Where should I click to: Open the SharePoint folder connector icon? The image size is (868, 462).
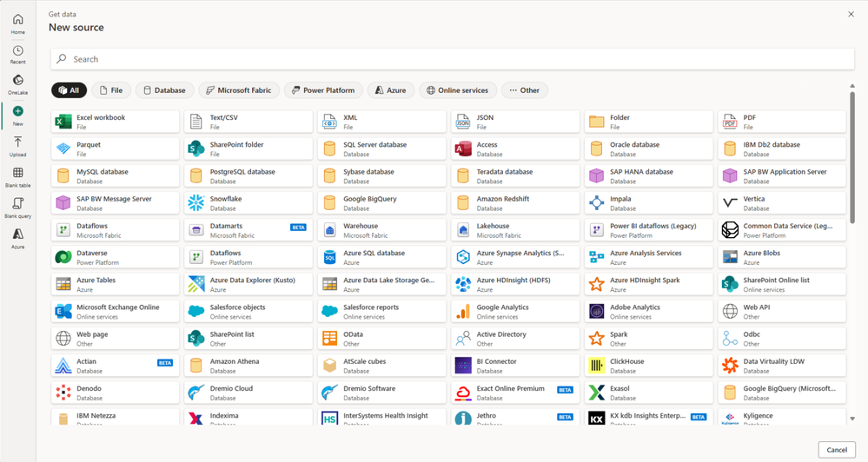pos(196,148)
